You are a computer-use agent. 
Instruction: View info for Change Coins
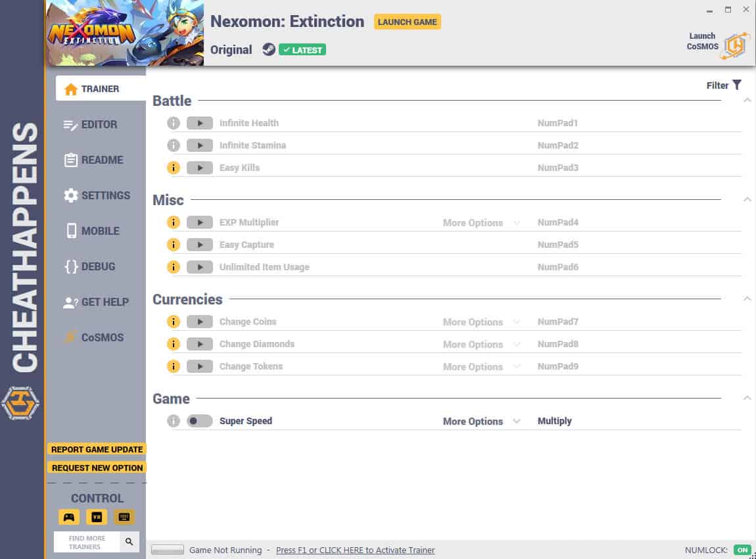pos(173,322)
